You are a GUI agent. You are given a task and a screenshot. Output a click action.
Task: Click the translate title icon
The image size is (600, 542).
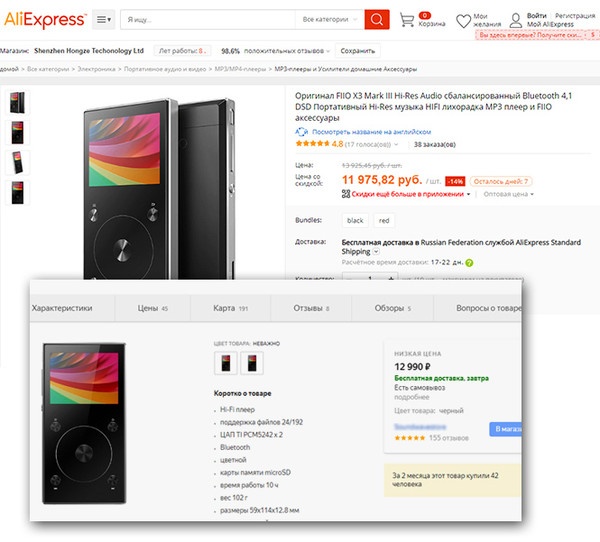click(x=301, y=131)
